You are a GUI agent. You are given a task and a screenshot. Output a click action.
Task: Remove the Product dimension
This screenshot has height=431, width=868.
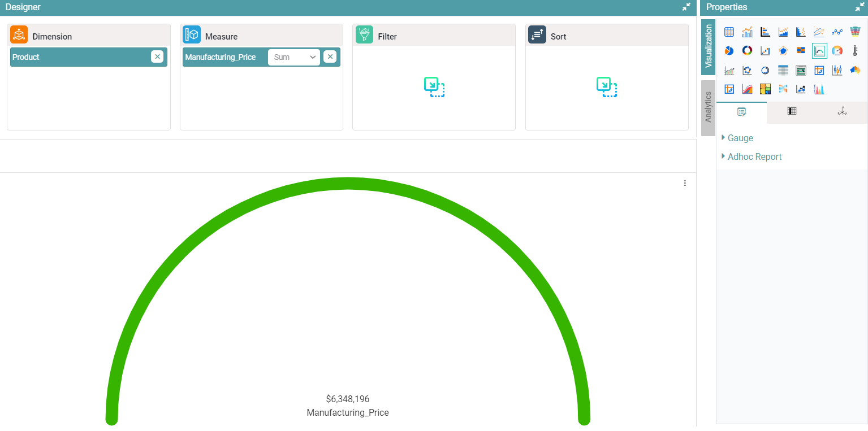(157, 56)
